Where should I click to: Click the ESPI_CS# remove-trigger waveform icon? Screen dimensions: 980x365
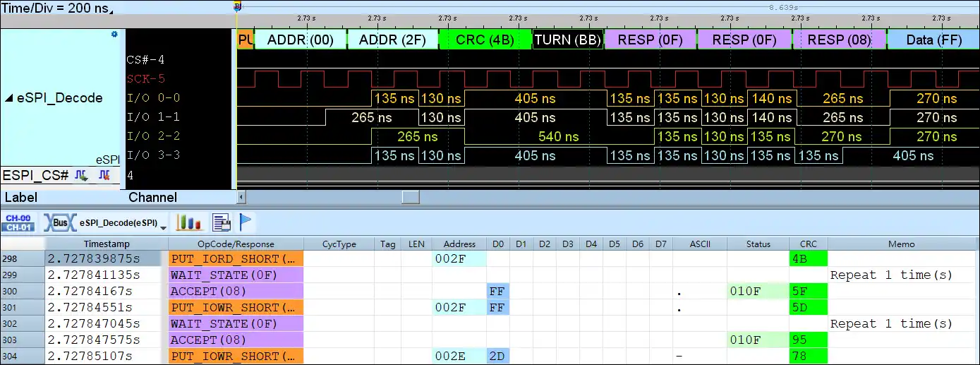click(x=104, y=175)
